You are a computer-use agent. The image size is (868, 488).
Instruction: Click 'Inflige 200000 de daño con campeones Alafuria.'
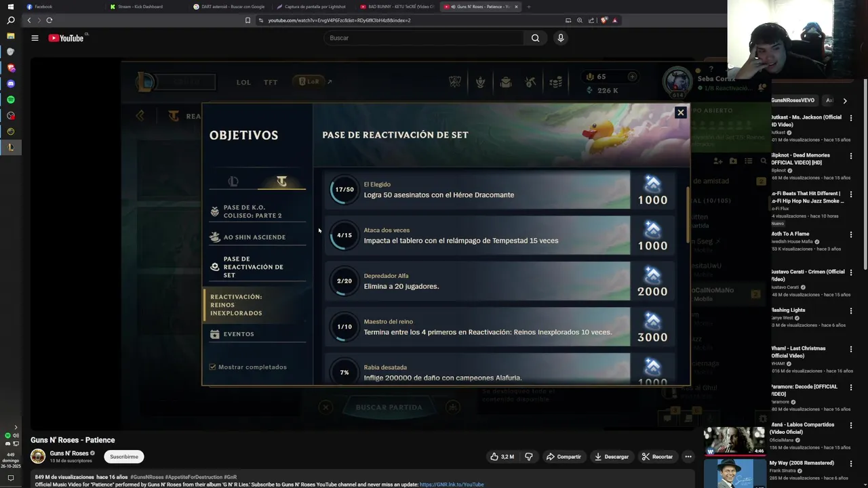(443, 378)
